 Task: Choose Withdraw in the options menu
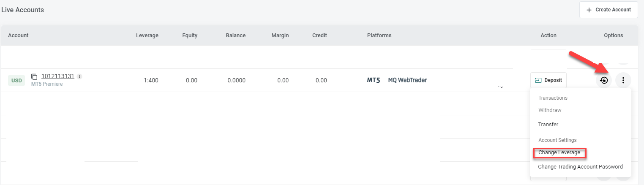(x=550, y=110)
